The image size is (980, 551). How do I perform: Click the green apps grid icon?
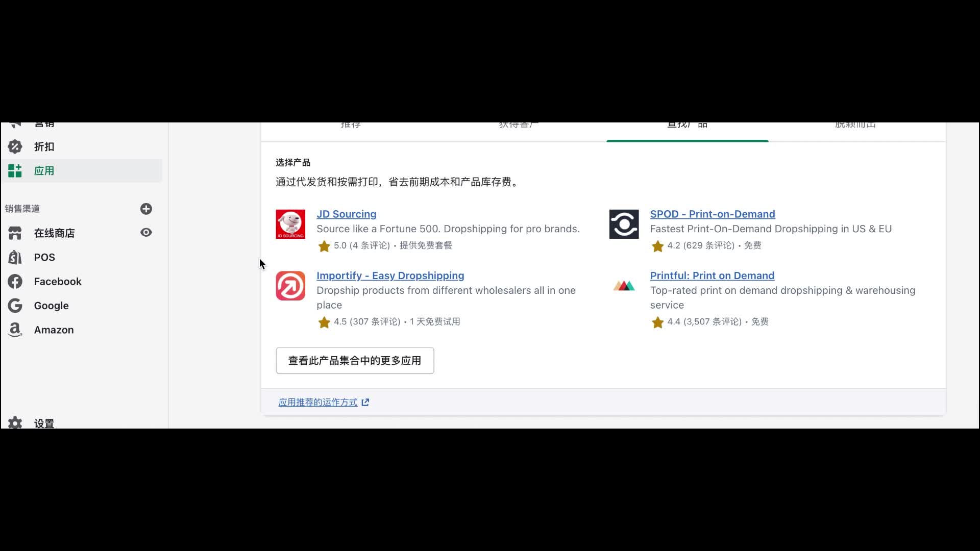(15, 171)
